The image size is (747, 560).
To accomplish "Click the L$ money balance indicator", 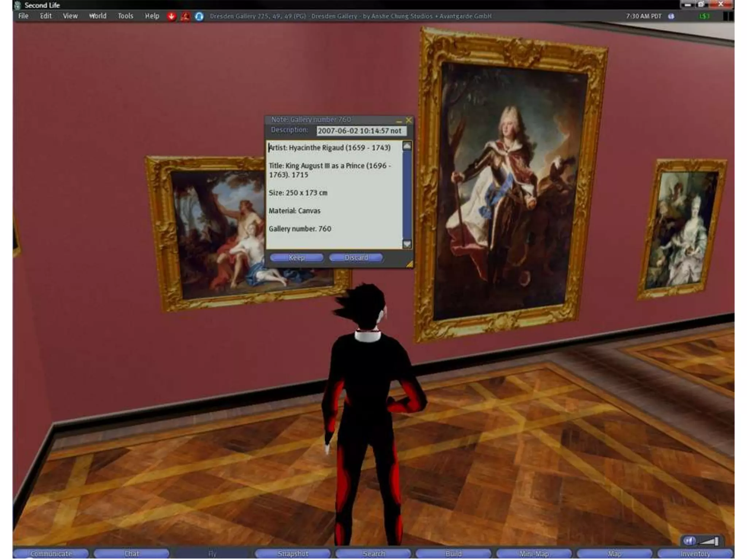I will [704, 16].
